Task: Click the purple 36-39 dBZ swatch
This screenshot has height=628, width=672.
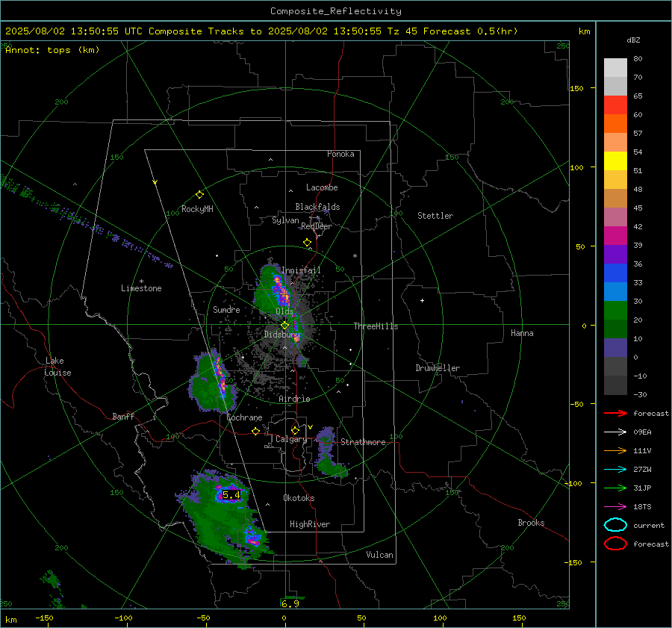Action: (615, 255)
